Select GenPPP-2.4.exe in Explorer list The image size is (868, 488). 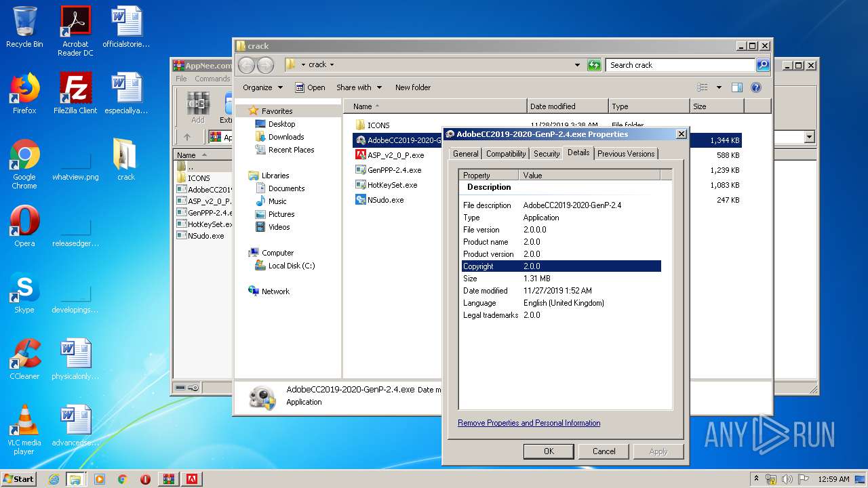click(389, 170)
